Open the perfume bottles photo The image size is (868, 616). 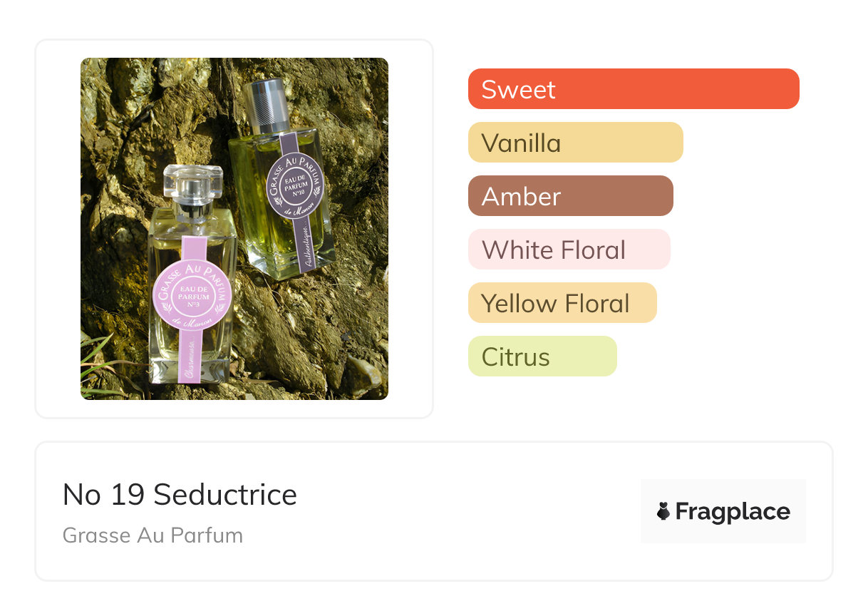click(234, 229)
